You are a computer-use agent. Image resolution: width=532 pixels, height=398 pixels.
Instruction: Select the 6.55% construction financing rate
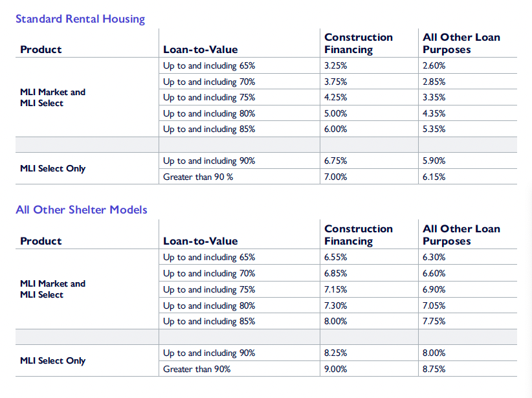tap(336, 258)
